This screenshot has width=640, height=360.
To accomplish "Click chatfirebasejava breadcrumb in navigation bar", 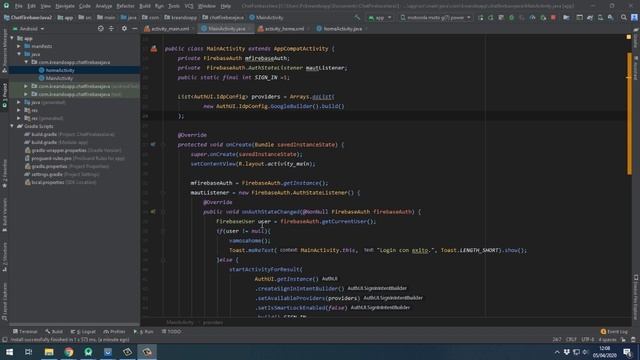I will tap(224, 18).
